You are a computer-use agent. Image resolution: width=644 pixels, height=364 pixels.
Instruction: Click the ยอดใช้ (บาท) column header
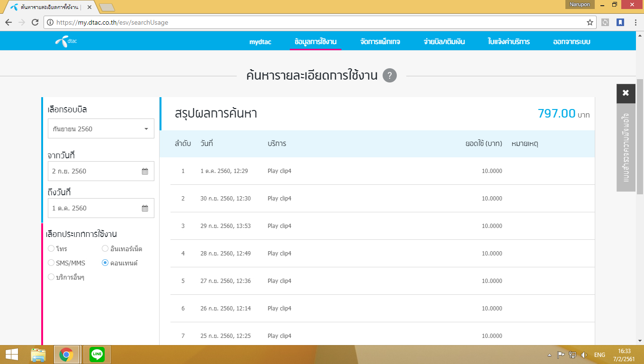point(483,143)
